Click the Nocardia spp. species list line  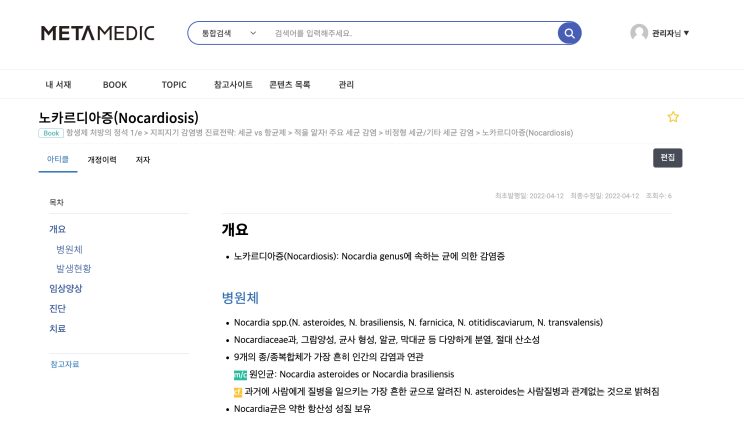point(418,323)
